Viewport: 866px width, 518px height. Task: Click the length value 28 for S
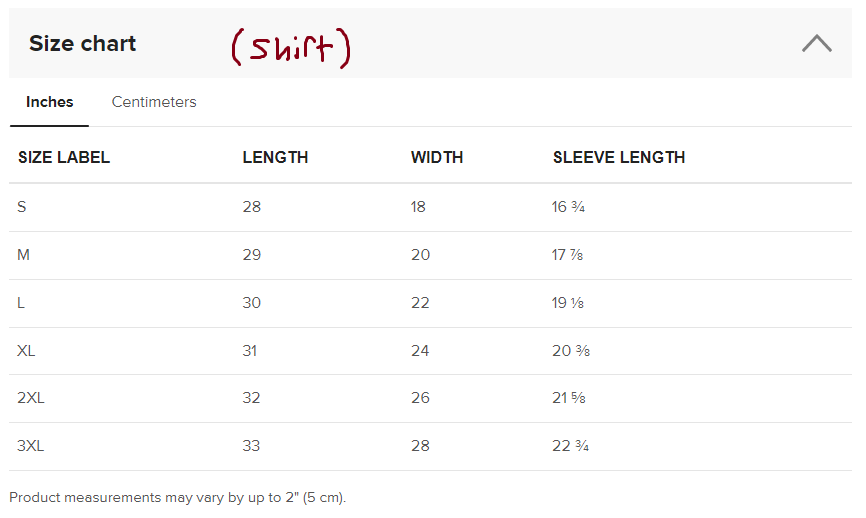click(251, 207)
